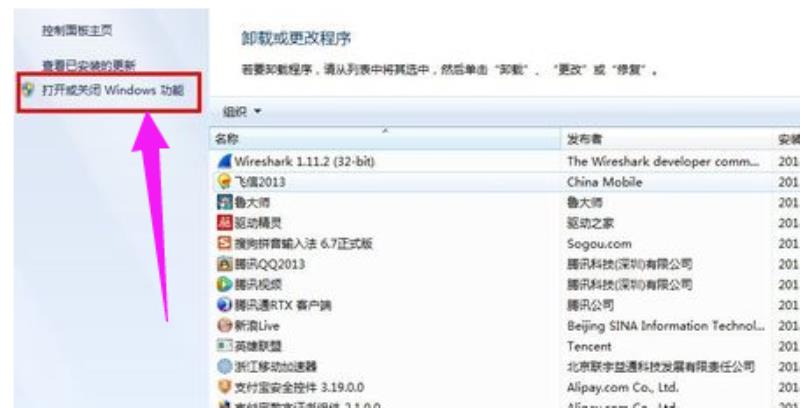This screenshot has height=408, width=800.
Task: Open the 组织 dropdown menu
Action: [x=242, y=112]
